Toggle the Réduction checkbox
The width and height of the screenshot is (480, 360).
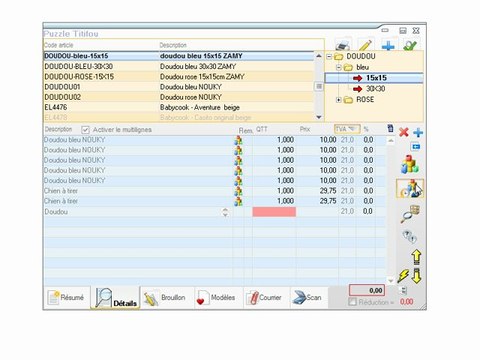tap(352, 302)
